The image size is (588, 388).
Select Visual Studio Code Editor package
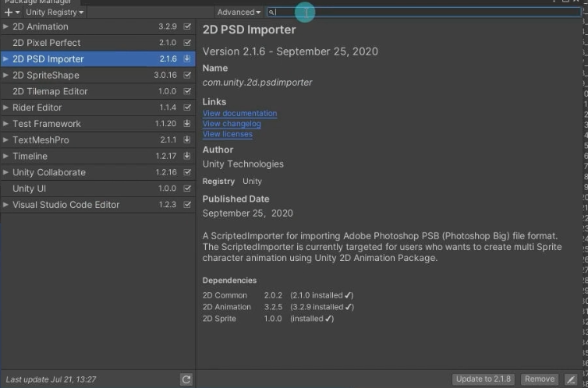click(98, 204)
